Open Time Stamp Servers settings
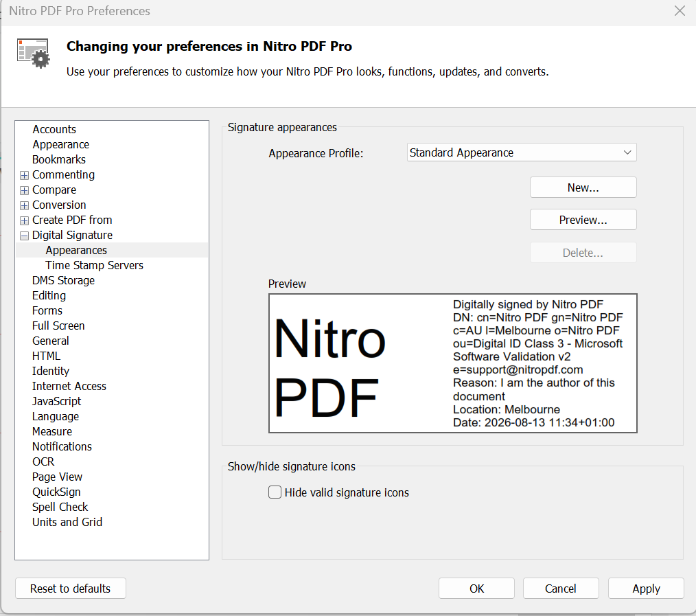The height and width of the screenshot is (616, 696). pos(94,265)
